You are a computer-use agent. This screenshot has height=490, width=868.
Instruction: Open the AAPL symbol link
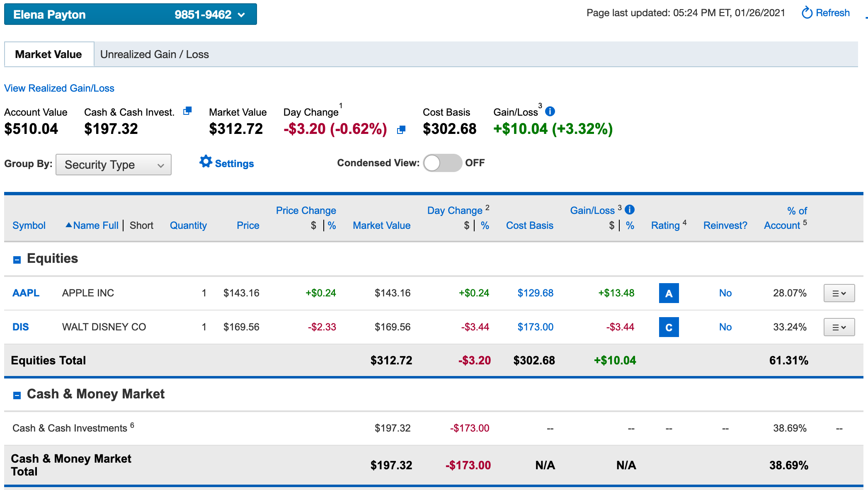click(x=26, y=293)
